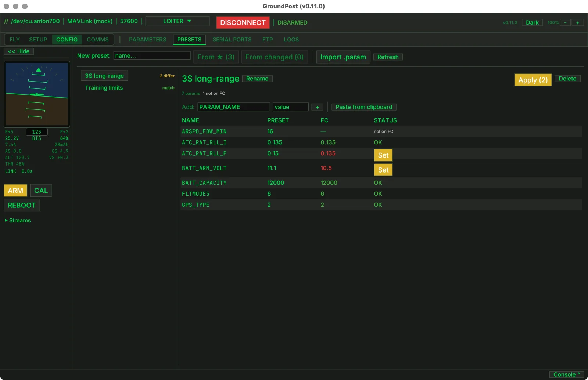588x380 pixels.
Task: Switch to the SETUP tab
Action: point(38,40)
